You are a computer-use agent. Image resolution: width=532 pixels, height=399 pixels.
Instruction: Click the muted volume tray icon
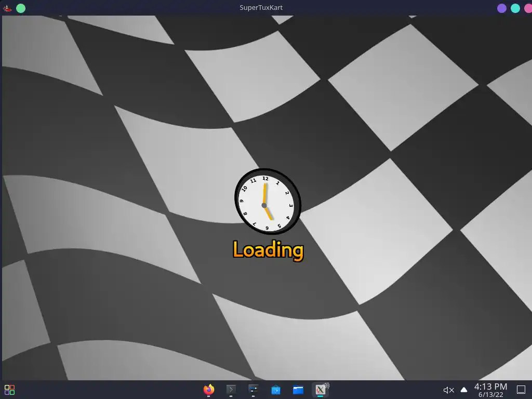click(x=448, y=390)
